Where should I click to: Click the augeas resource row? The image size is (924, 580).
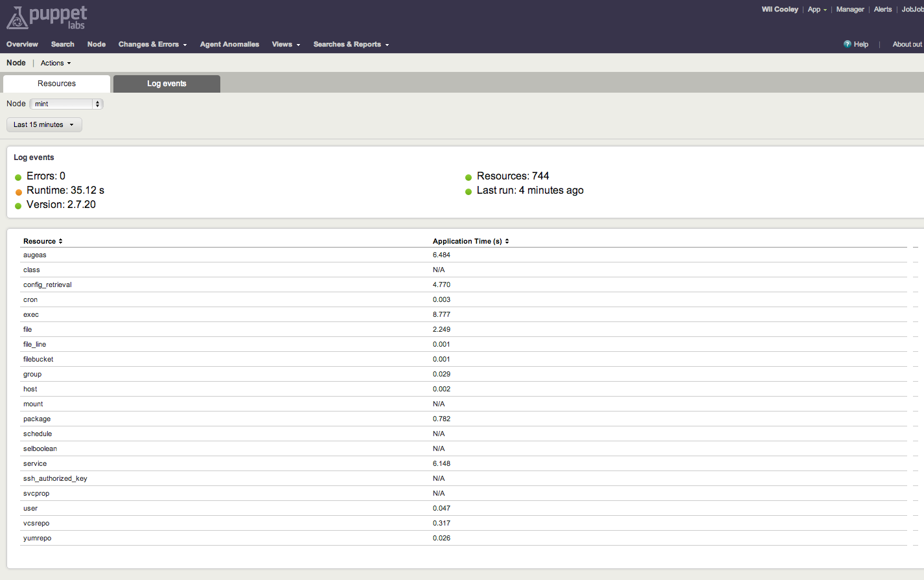[x=463, y=255]
